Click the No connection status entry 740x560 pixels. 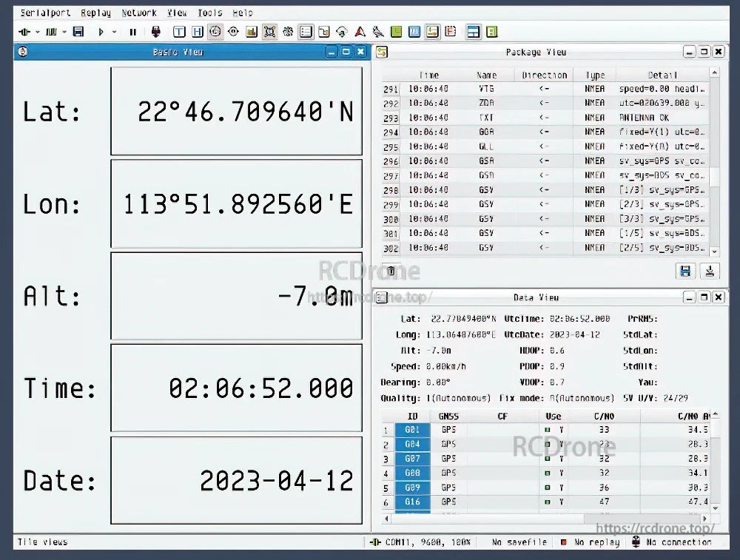click(x=672, y=542)
